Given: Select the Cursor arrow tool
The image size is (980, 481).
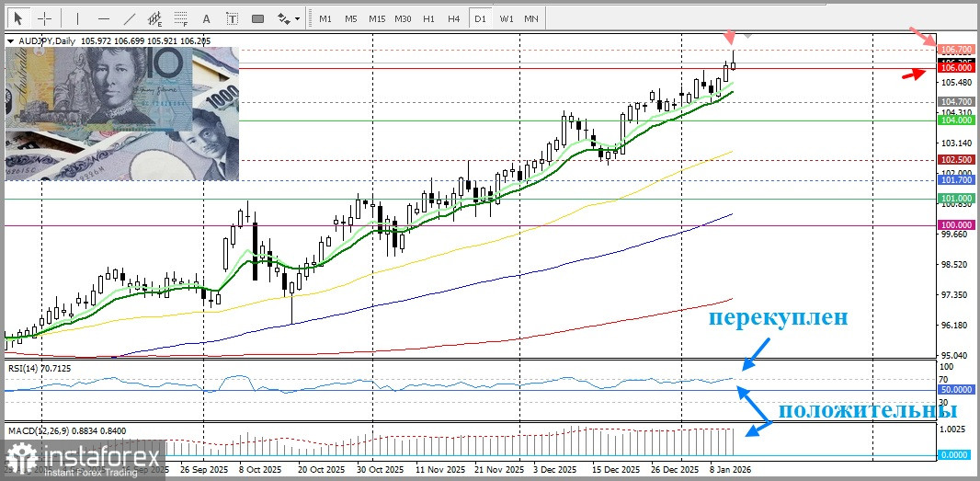Looking at the screenshot, I should [x=18, y=18].
